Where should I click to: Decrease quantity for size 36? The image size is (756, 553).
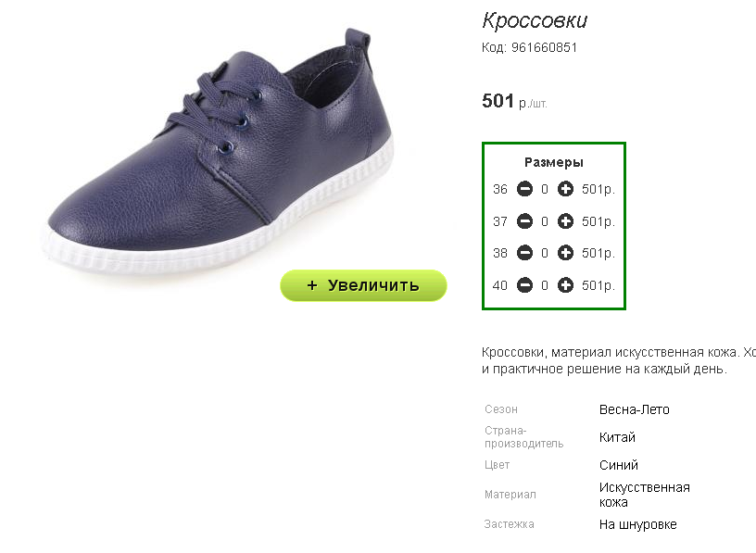524,189
